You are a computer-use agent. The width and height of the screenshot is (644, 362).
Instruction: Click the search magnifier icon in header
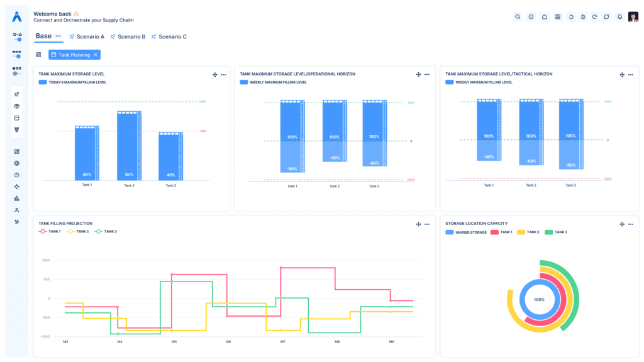518,17
